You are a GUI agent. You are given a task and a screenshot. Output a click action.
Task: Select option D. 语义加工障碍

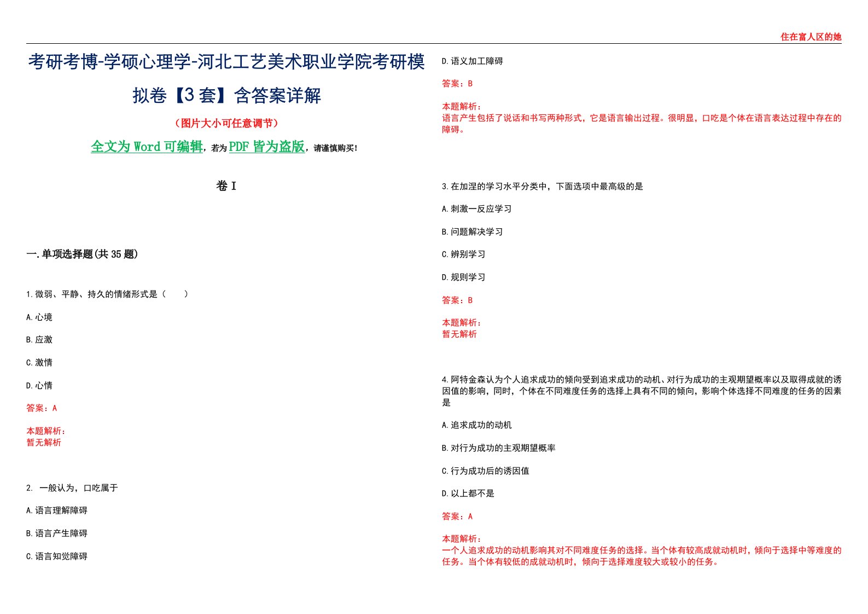(473, 61)
